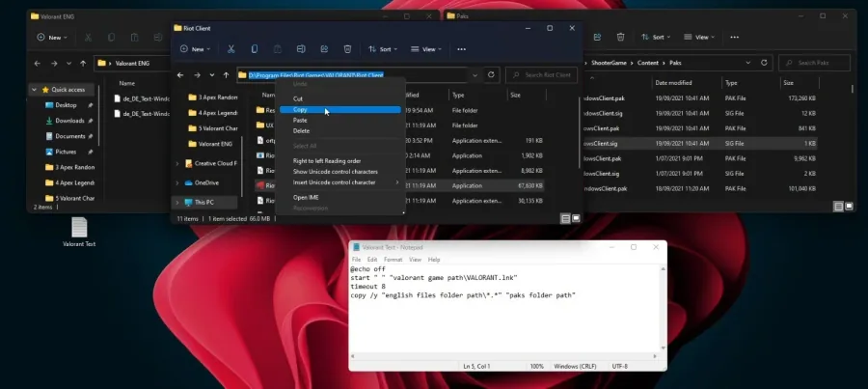Viewport: 868px width, 389px height.
Task: Click the Notepad vertical scrollbar down arrow
Action: tap(663, 348)
